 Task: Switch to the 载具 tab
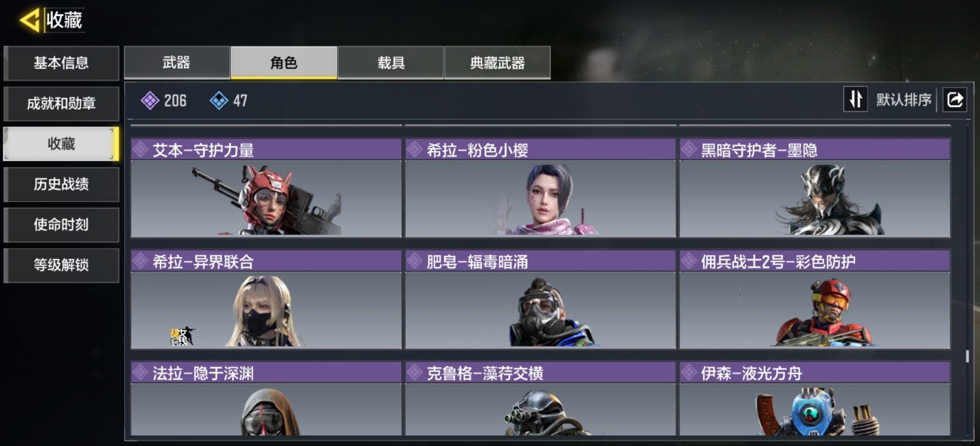pos(391,62)
